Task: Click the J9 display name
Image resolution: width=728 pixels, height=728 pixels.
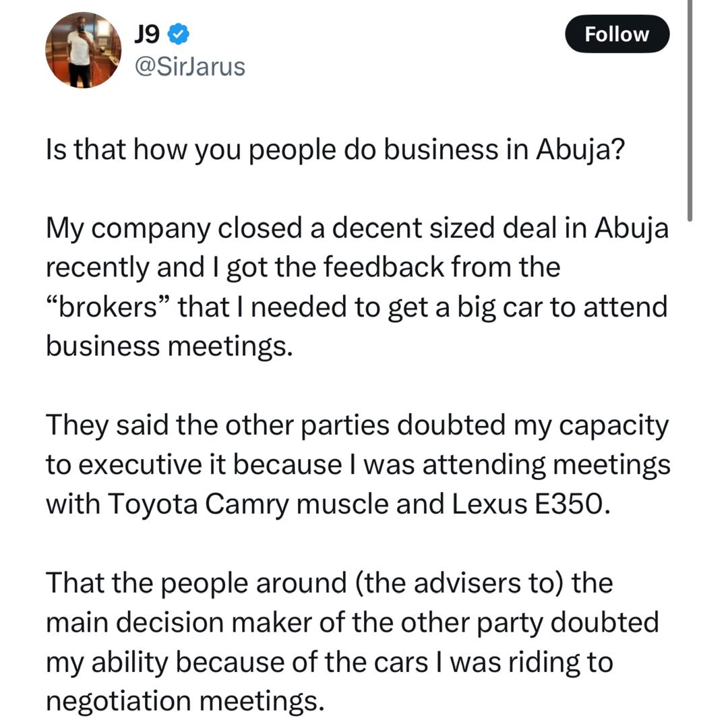Action: pos(149,32)
